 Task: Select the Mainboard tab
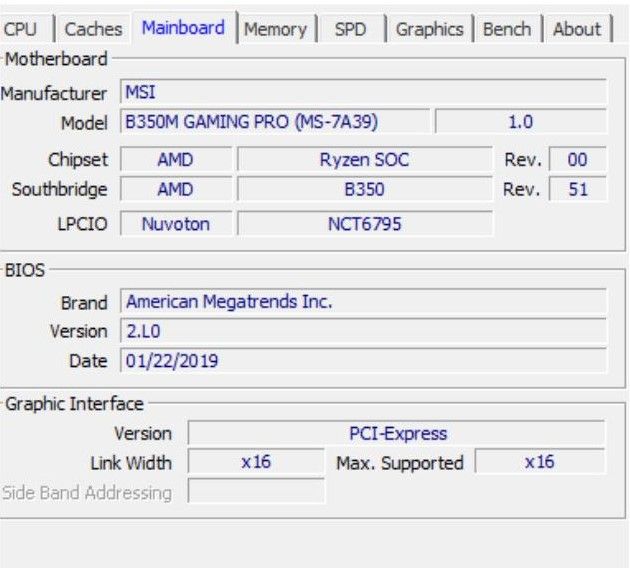click(183, 28)
